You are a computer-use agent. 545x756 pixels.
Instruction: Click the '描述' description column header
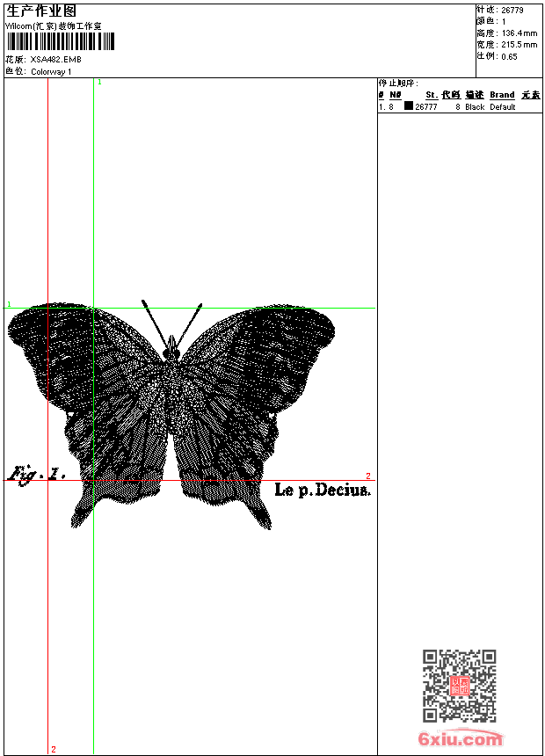(x=475, y=95)
